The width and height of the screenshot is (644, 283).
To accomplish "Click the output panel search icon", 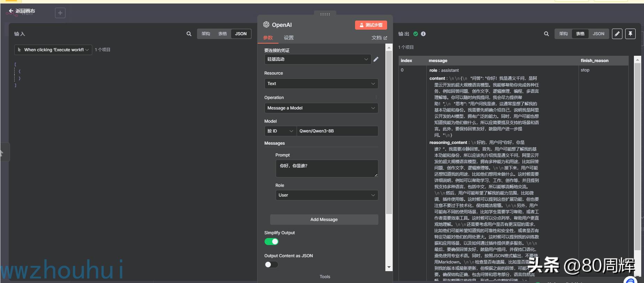I will click(x=546, y=34).
